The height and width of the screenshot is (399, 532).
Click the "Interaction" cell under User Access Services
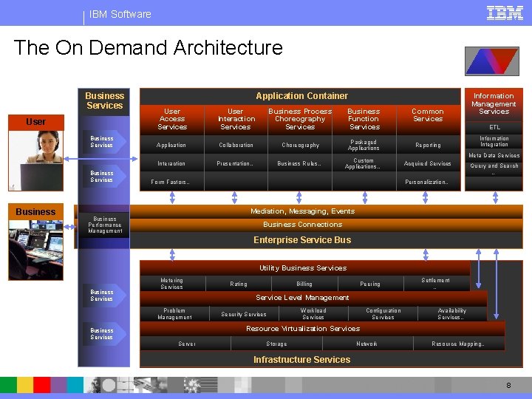pos(171,163)
